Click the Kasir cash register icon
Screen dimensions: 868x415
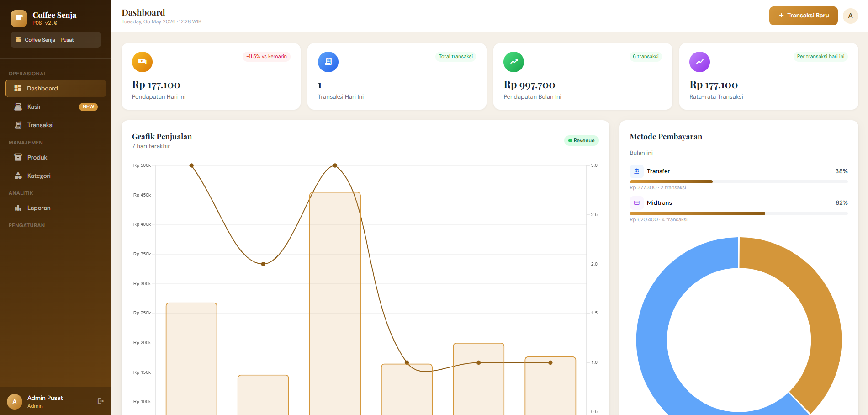18,106
